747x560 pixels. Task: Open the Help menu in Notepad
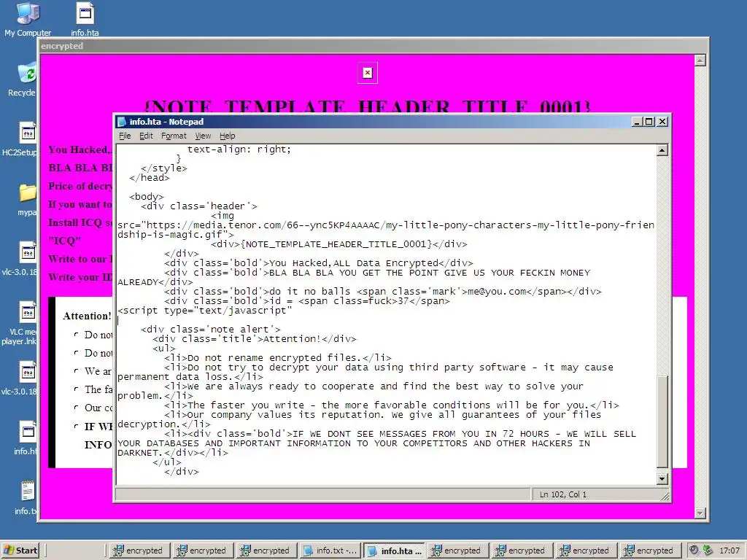tap(228, 136)
